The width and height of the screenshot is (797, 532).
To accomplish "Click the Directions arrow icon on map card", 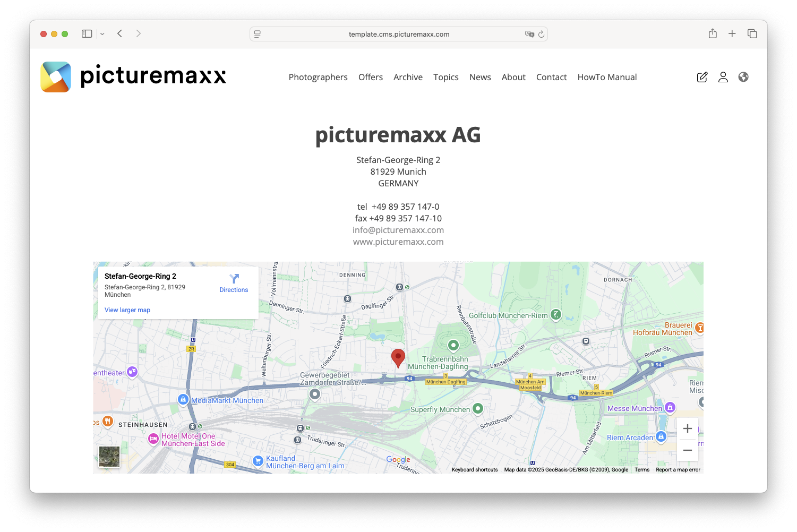I will pyautogui.click(x=234, y=279).
